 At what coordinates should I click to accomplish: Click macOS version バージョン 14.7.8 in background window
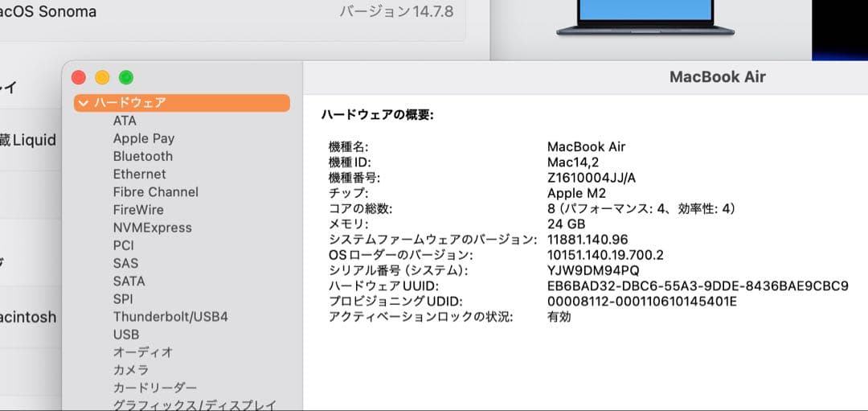pyautogui.click(x=396, y=11)
